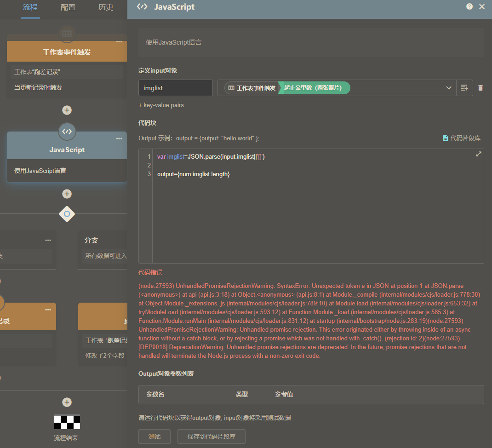The height and width of the screenshot is (448, 492).
Task: Add node below the trigger node
Action: 67,110
